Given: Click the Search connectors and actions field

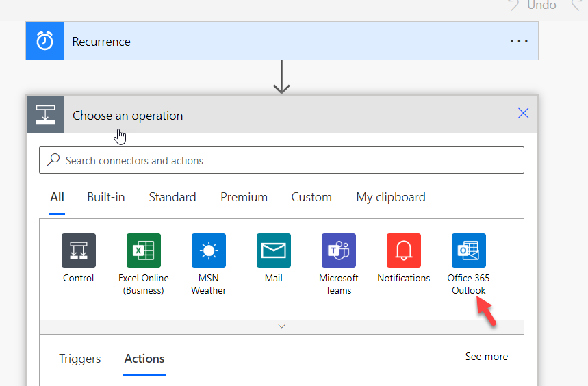Looking at the screenshot, I should tap(281, 160).
